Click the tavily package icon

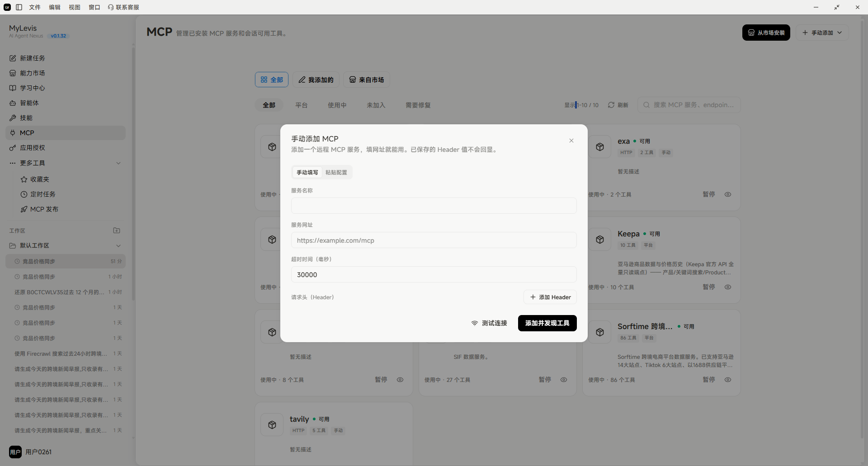pyautogui.click(x=272, y=425)
